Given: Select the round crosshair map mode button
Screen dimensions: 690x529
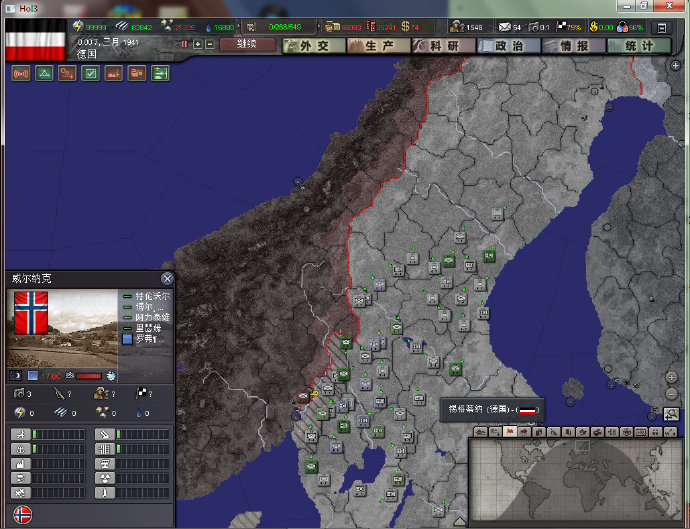Looking at the screenshot, I should [x=626, y=432].
